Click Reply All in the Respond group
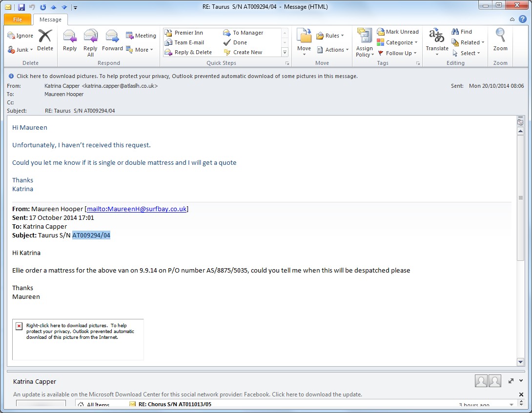 [90, 43]
